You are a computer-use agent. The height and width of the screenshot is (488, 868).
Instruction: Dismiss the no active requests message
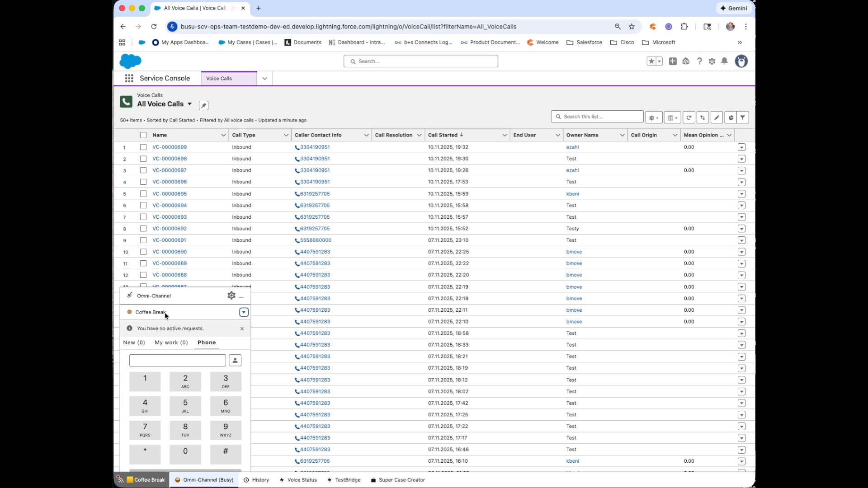coord(242,328)
